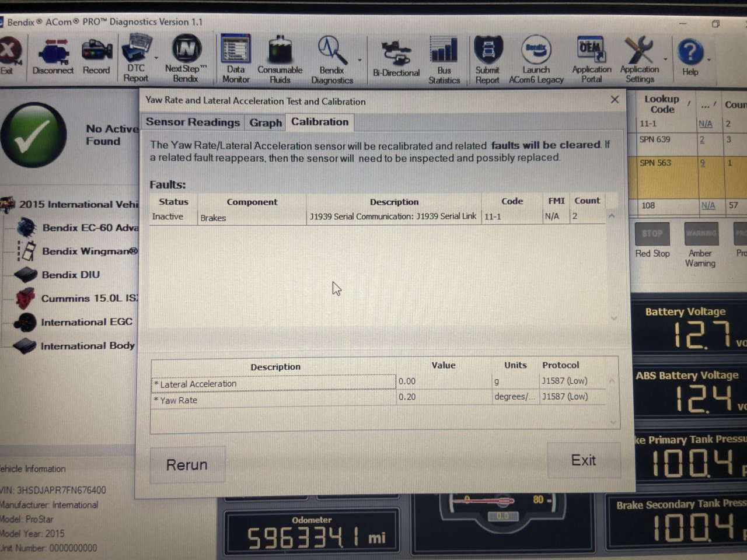Click the Odometer readout
747x560 pixels.
click(312, 533)
